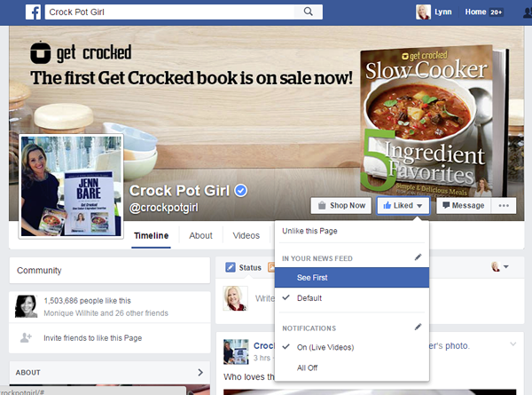Open the post-as profile selector dropdown
The width and height of the screenshot is (532, 395).
pyautogui.click(x=500, y=266)
